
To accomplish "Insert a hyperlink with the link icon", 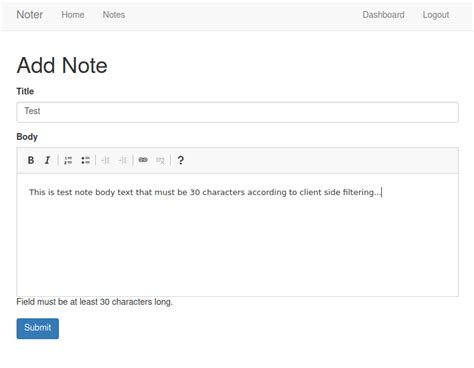I will [143, 160].
